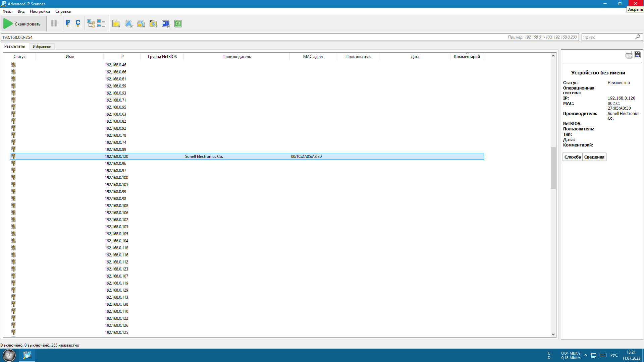Open the HTTPS padlock globe icon
644x362 pixels.
141,23
